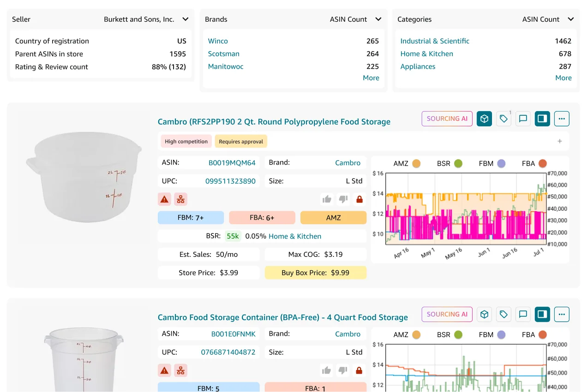Toggle AMZ series in first chart legend
Viewport: 588px width, 392px height.
coord(407,163)
